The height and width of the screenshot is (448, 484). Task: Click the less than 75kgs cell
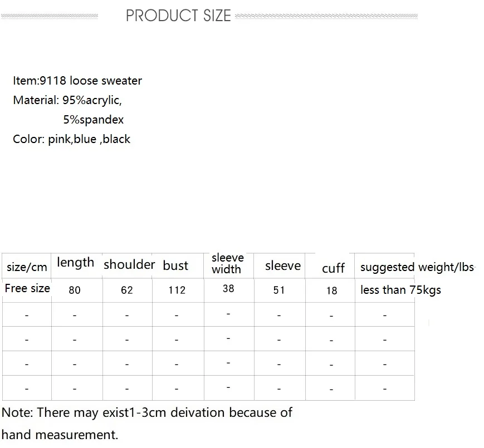coord(400,290)
